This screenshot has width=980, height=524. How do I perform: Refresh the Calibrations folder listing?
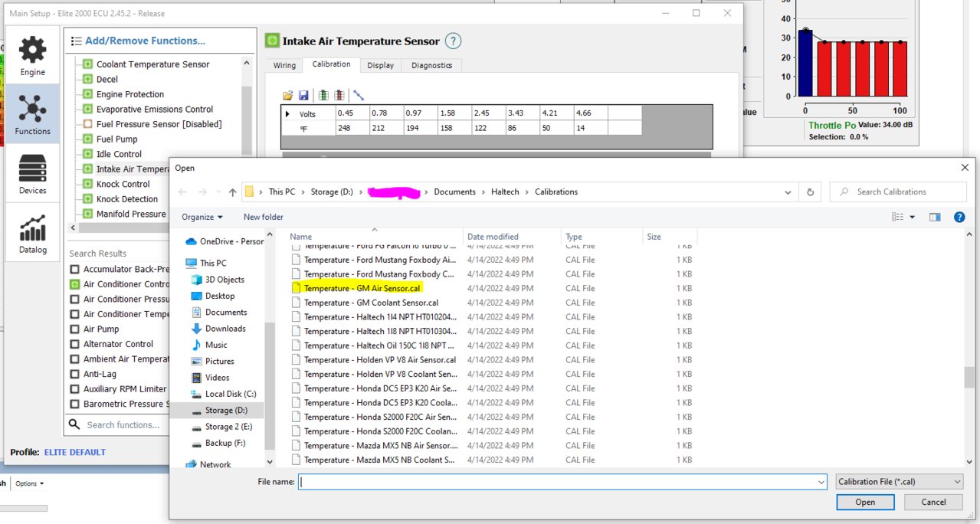[x=810, y=192]
